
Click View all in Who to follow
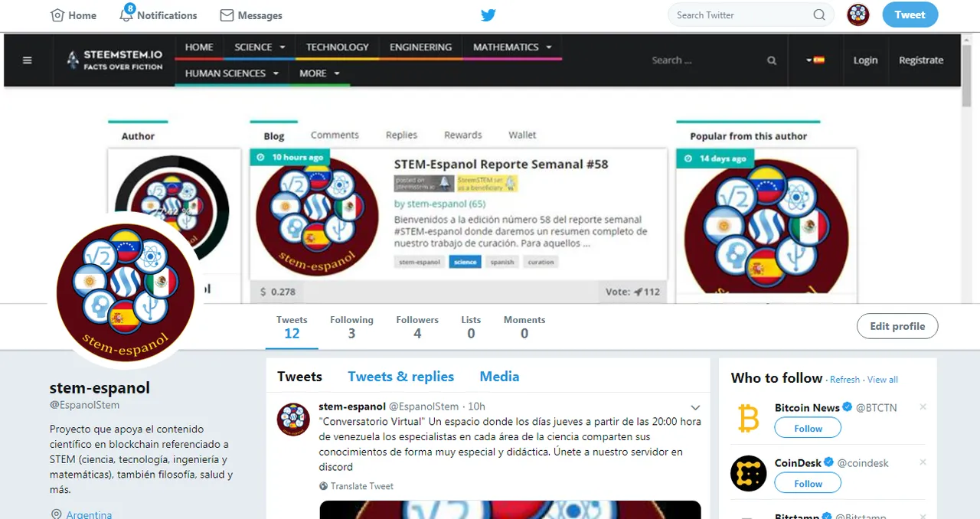[x=883, y=380]
